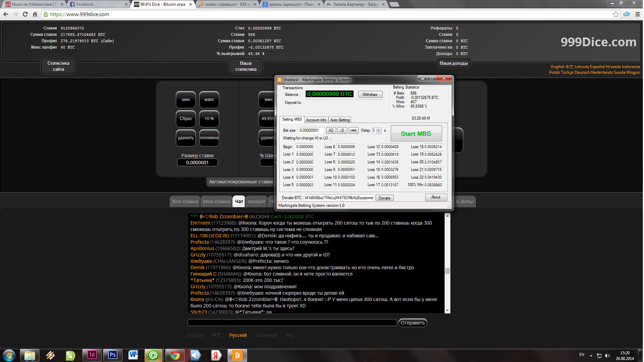The width and height of the screenshot is (644, 362).
Task: Show hidden system tray icons
Action: point(591,356)
